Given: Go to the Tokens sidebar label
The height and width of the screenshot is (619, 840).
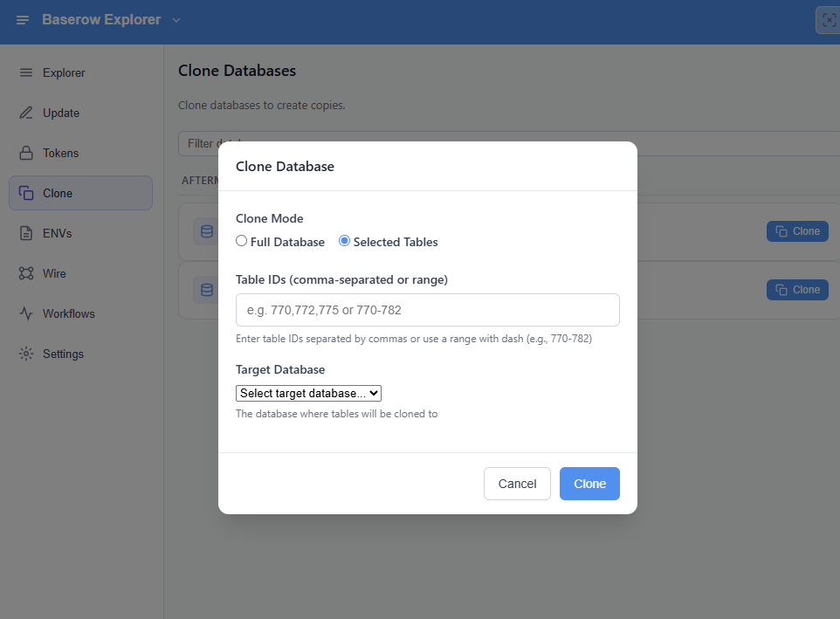Looking at the screenshot, I should (x=61, y=153).
